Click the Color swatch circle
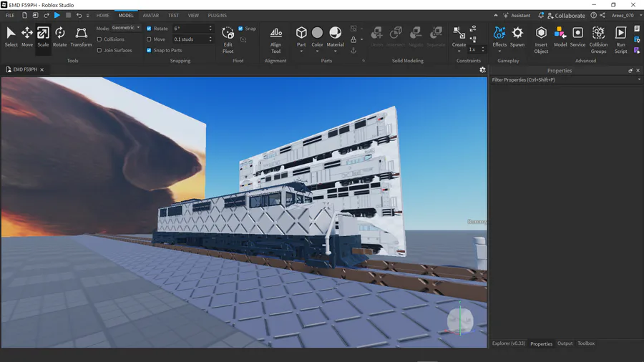 coord(317,32)
